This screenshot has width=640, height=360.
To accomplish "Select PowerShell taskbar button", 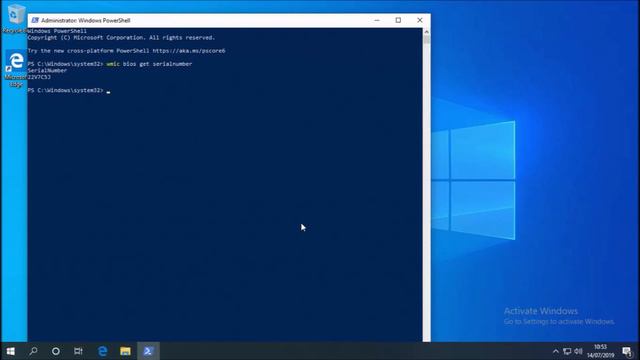I will (x=148, y=351).
